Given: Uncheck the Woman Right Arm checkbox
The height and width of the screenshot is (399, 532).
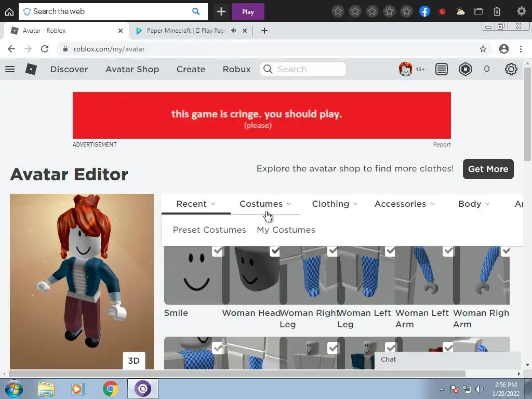Looking at the screenshot, I should click(x=506, y=251).
